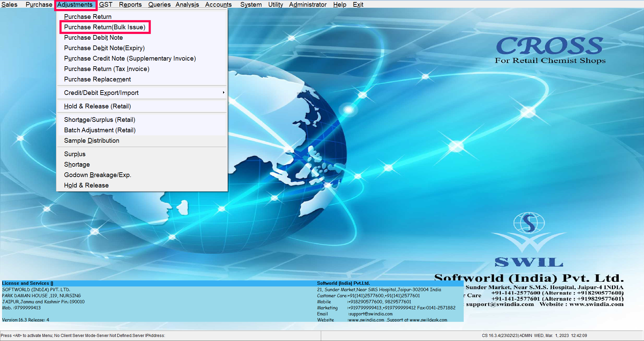Click the support@swindia.com email in info panel
Viewport: 644px width, 341px height.
click(371, 314)
